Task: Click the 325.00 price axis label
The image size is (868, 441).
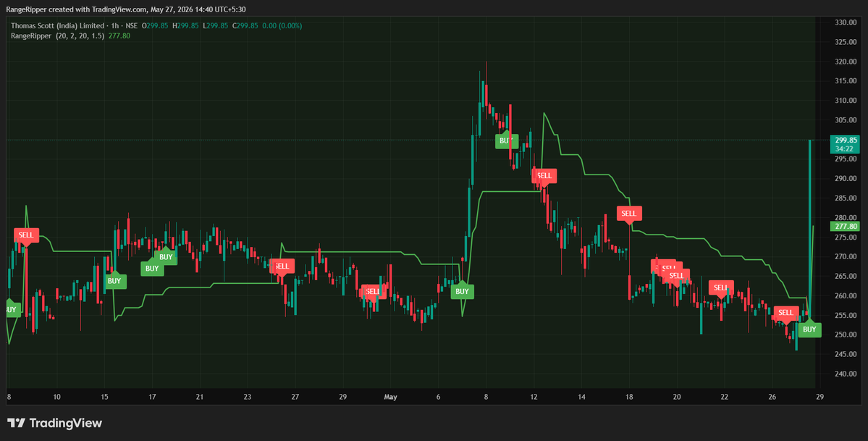Action: click(x=846, y=42)
